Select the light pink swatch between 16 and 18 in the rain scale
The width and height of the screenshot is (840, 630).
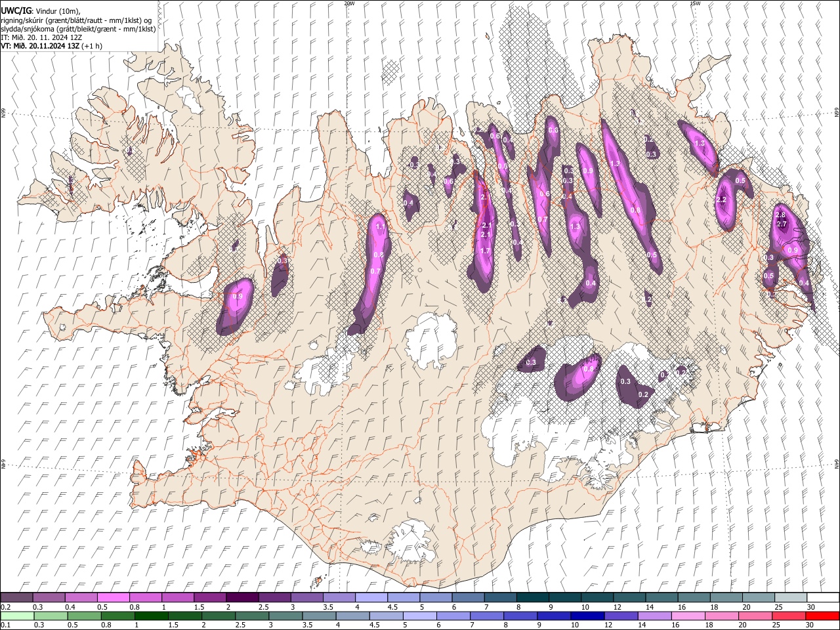(x=688, y=616)
